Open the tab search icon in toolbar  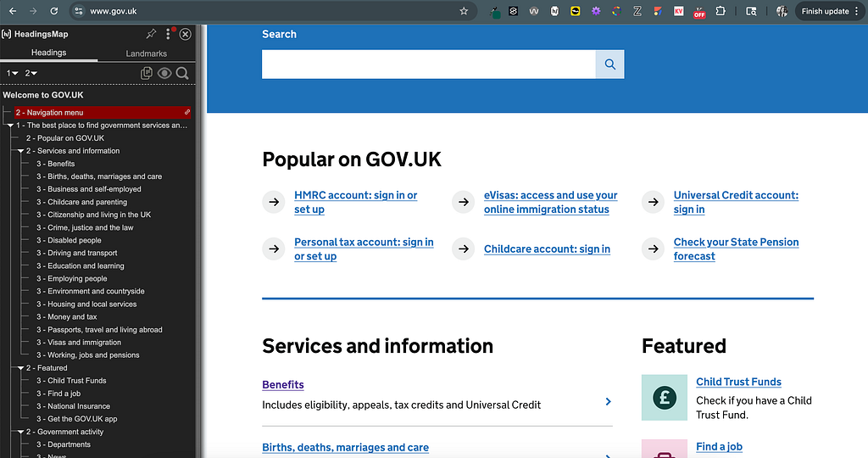[x=751, y=11]
